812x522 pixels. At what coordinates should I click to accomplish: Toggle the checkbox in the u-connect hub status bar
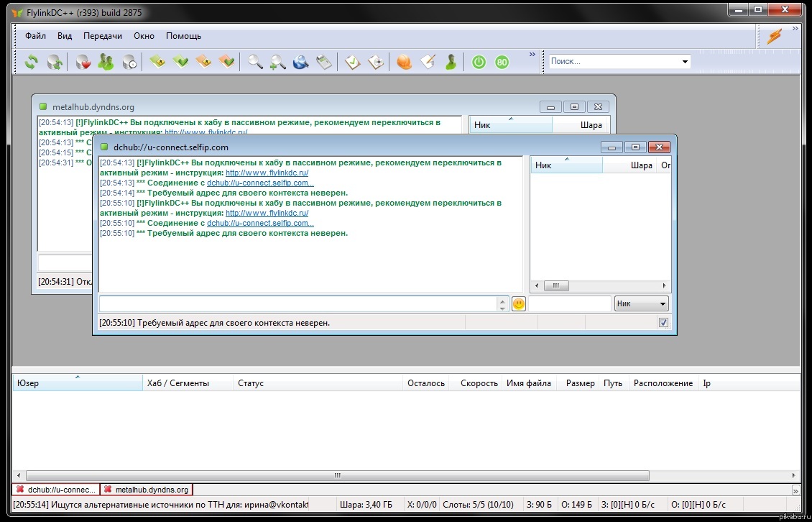663,323
